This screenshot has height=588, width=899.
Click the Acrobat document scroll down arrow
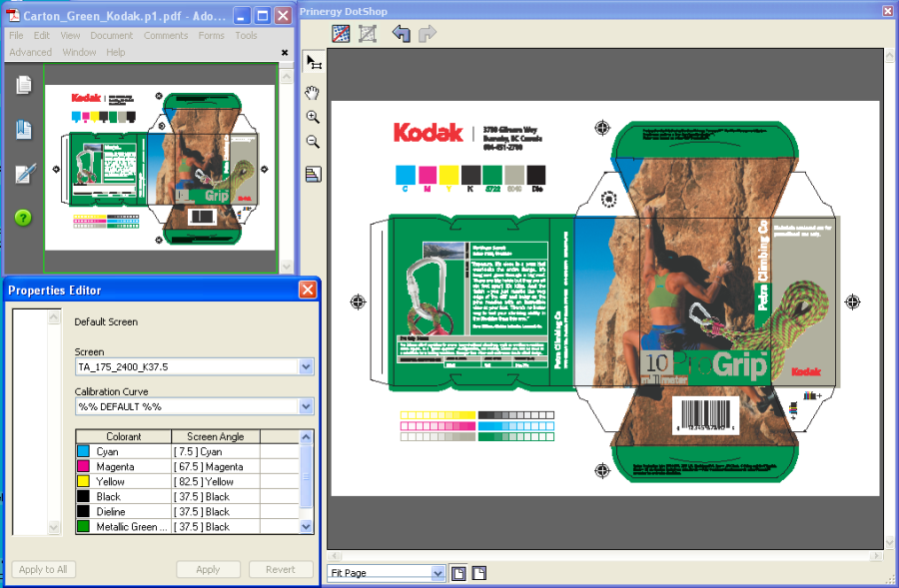point(287,266)
